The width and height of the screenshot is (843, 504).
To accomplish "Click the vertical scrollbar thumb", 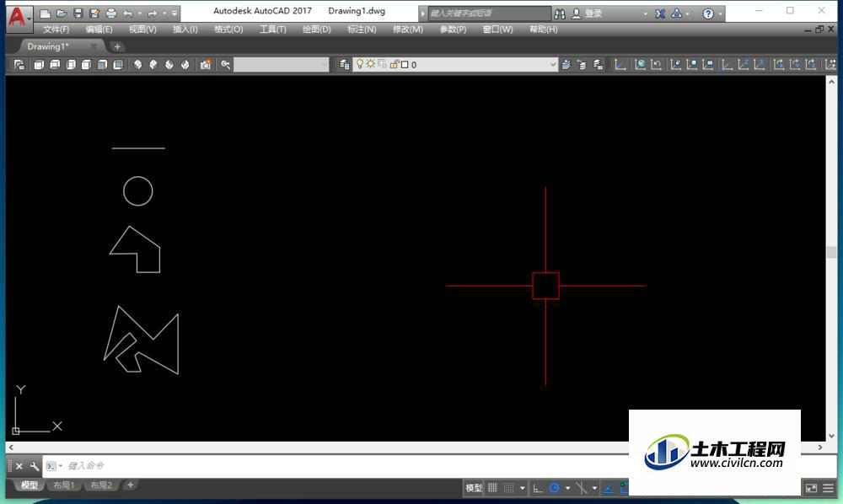I will coord(832,253).
